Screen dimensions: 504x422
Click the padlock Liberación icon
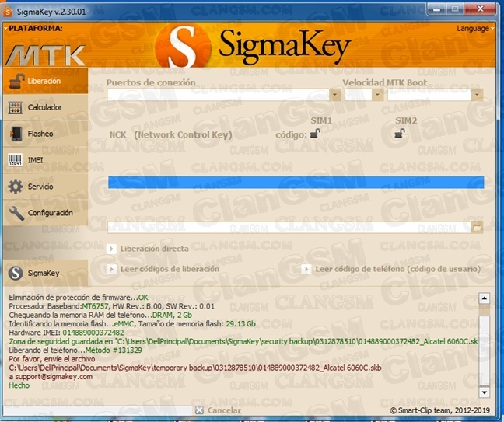pyautogui.click(x=16, y=81)
